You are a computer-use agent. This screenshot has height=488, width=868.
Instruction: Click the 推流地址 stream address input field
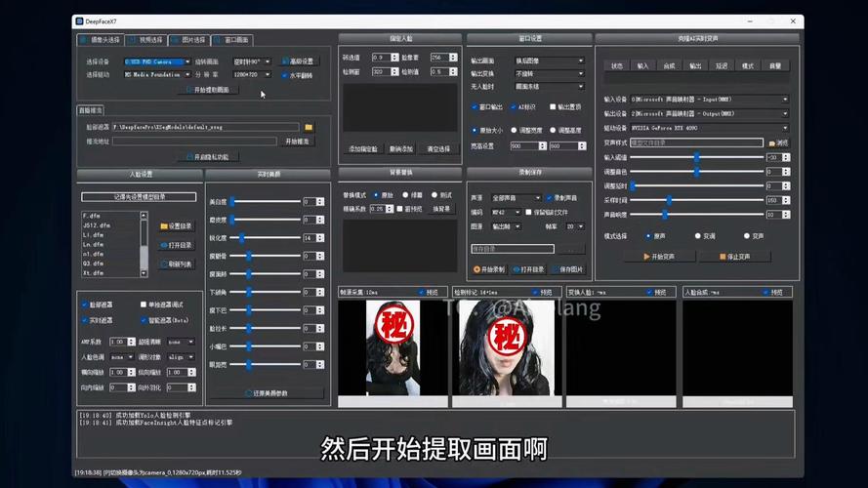click(x=194, y=142)
